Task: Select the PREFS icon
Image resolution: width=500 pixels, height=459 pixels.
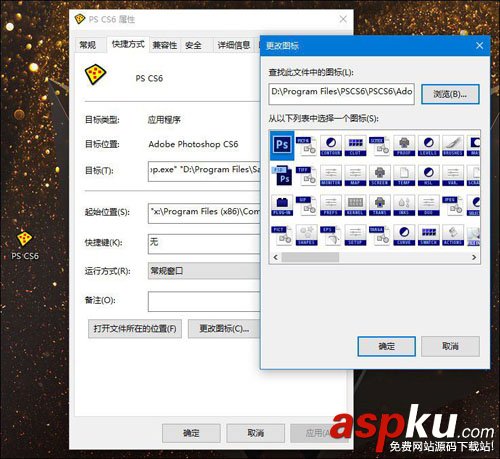Action: tap(331, 205)
